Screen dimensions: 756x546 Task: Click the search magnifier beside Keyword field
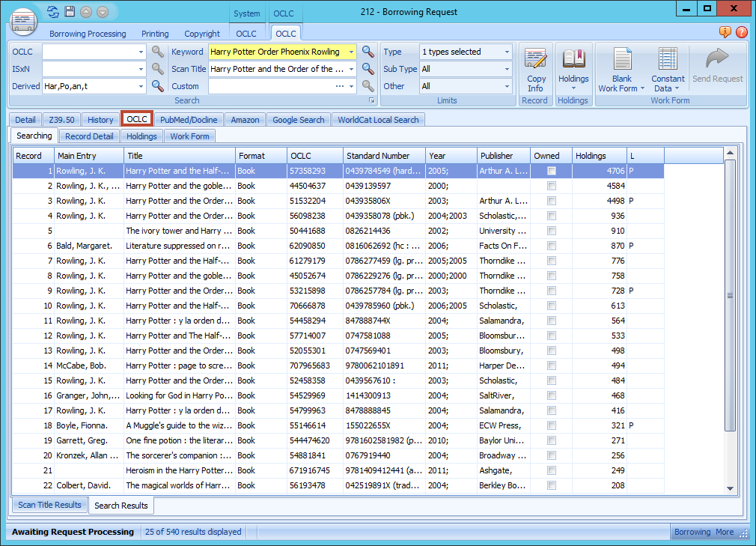pyautogui.click(x=368, y=52)
